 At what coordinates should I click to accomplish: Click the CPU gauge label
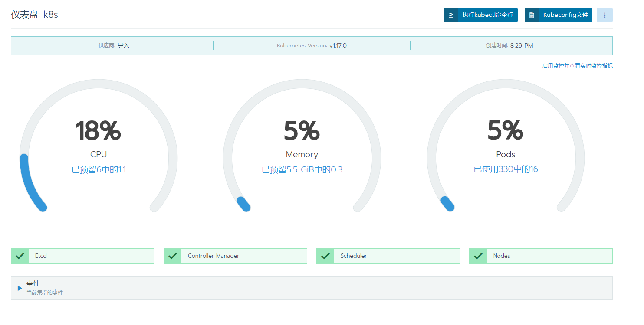coord(99,154)
